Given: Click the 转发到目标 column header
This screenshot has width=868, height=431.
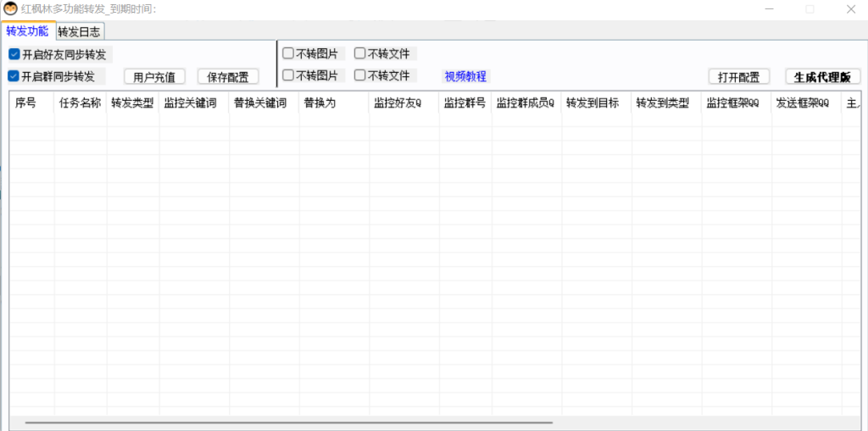Looking at the screenshot, I should tap(592, 103).
